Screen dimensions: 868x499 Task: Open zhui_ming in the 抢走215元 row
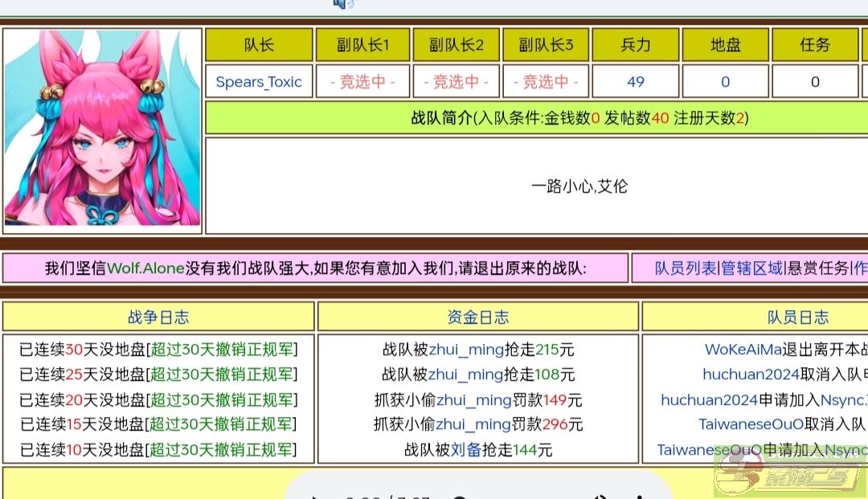[x=466, y=350]
